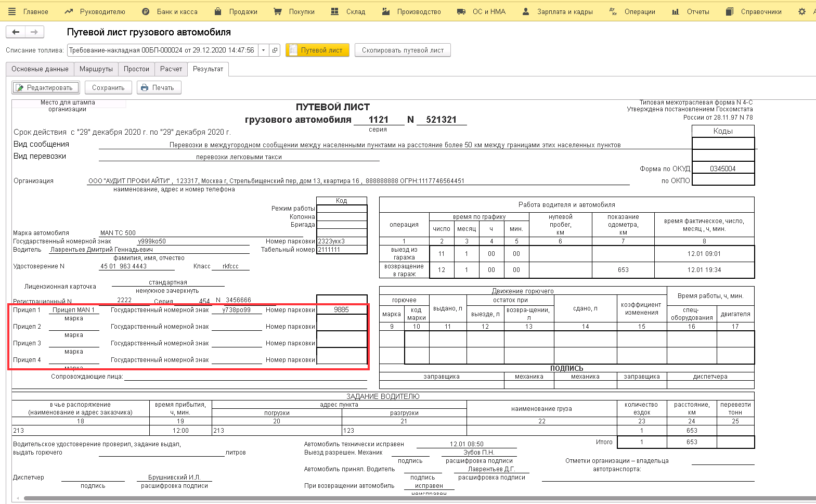Image resolution: width=816 pixels, height=504 pixels.
Task: Click the Редактировать button
Action: pos(46,88)
